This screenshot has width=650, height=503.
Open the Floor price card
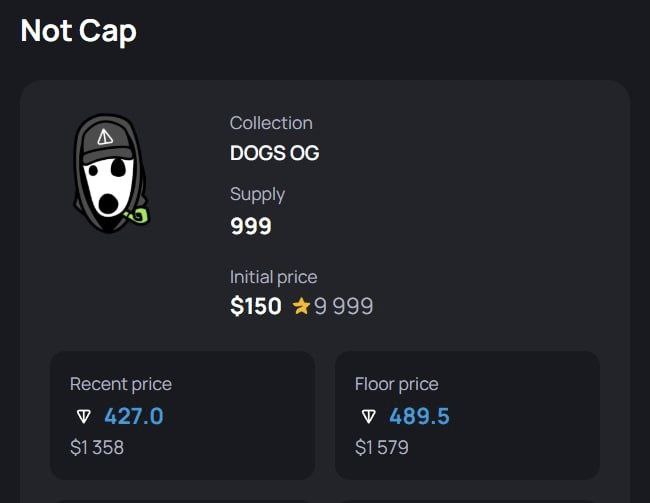tap(467, 416)
